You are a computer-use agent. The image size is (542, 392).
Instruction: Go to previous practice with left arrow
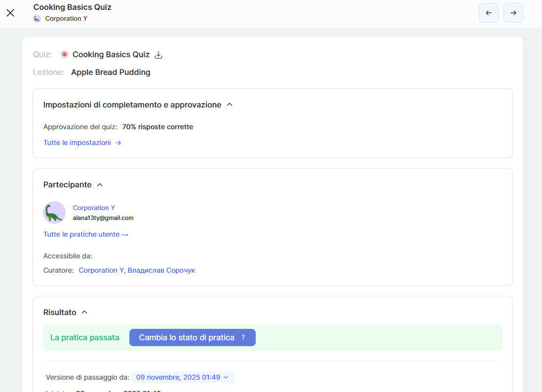(488, 13)
